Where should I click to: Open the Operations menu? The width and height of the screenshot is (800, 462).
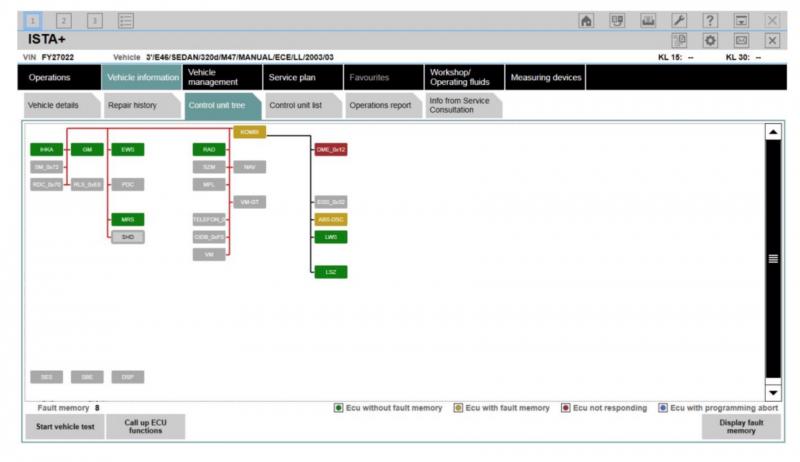coord(59,78)
